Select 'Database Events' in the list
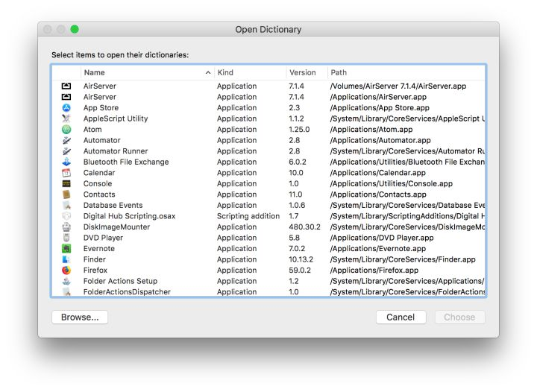Image resolution: width=537 pixels, height=392 pixels. pyautogui.click(x=113, y=206)
